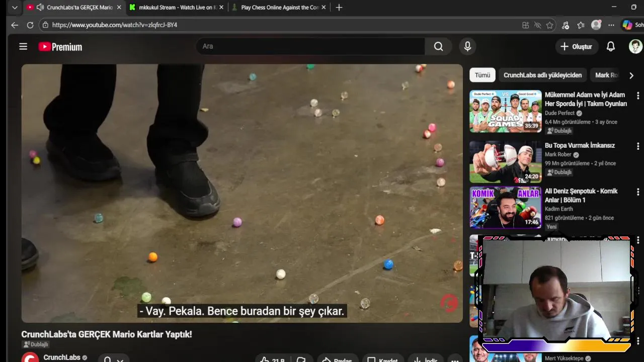Image resolution: width=644 pixels, height=362 pixels.
Task: Open options menu for Mükemmel Adam video
Action: 638,96
